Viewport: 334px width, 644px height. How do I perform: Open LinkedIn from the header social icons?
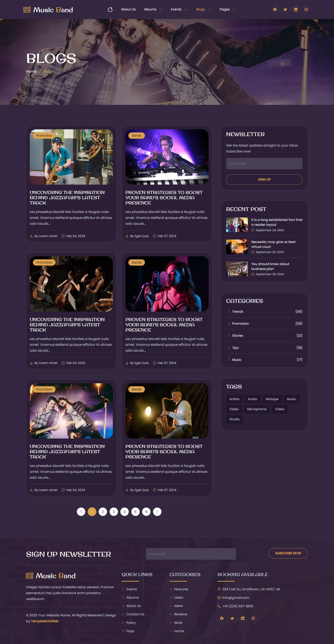(296, 10)
